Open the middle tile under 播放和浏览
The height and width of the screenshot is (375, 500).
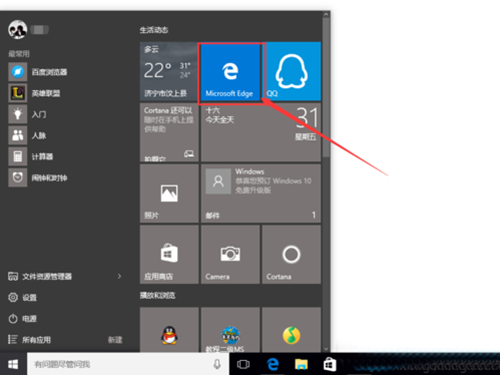230,330
